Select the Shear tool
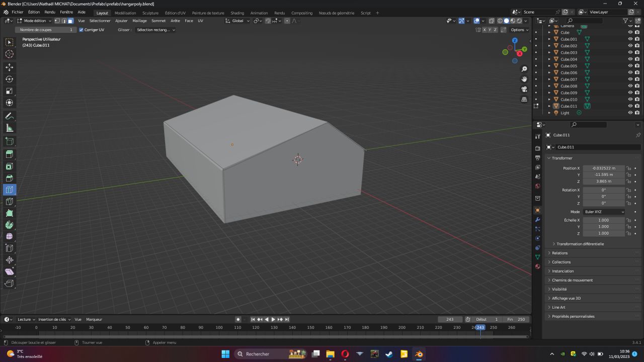Viewport: 644px width, 362px height. tap(10, 271)
